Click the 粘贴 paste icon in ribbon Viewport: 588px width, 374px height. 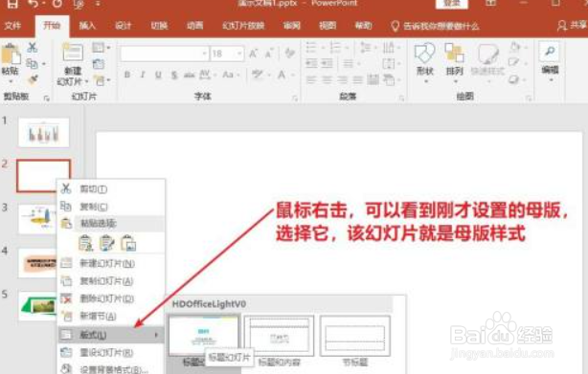point(11,55)
